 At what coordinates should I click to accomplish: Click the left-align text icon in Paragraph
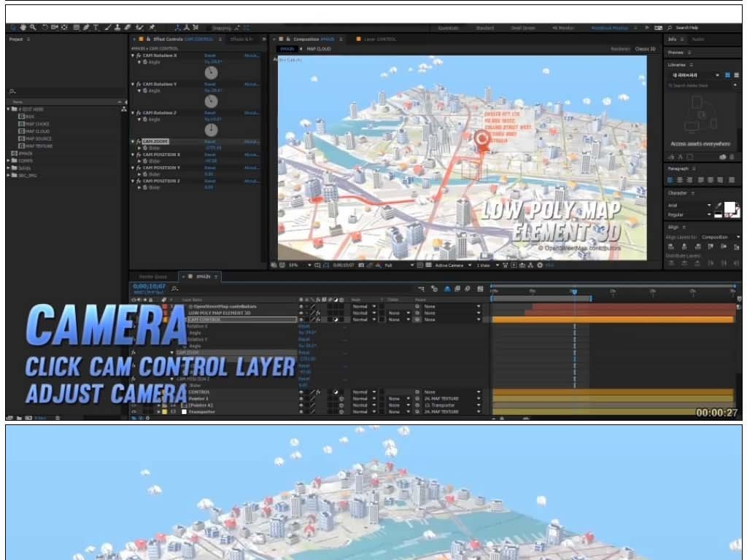(x=671, y=179)
